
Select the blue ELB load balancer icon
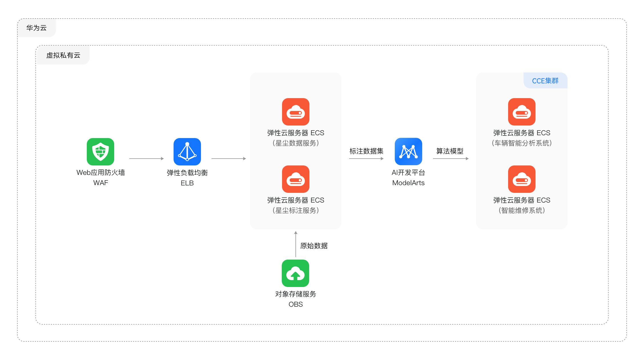[187, 152]
